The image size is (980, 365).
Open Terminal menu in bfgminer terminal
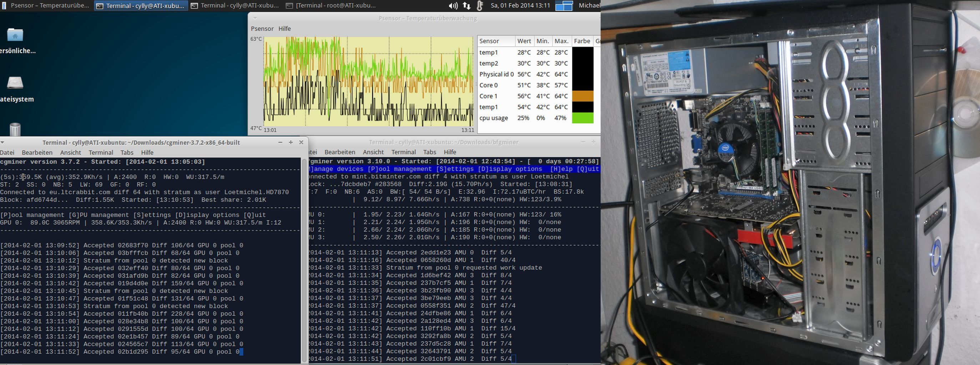tap(404, 152)
